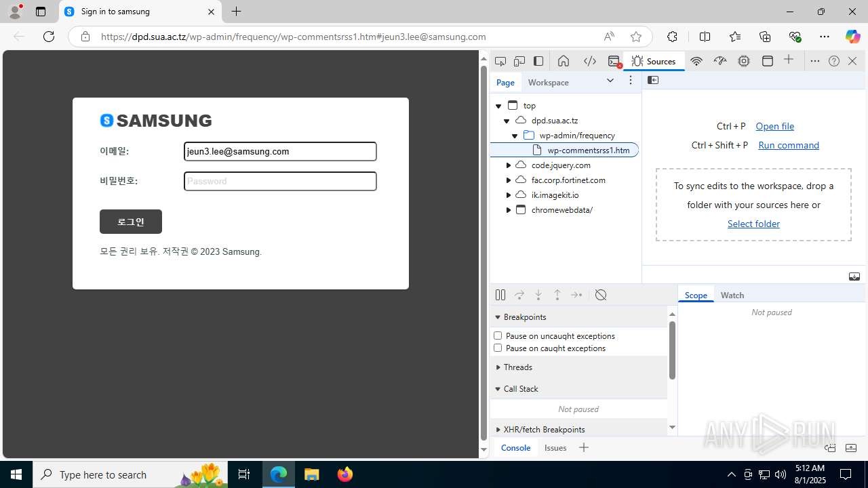Screen dimensions: 868x488
Task: Open File Explorer from taskbar
Action: coord(312,474)
